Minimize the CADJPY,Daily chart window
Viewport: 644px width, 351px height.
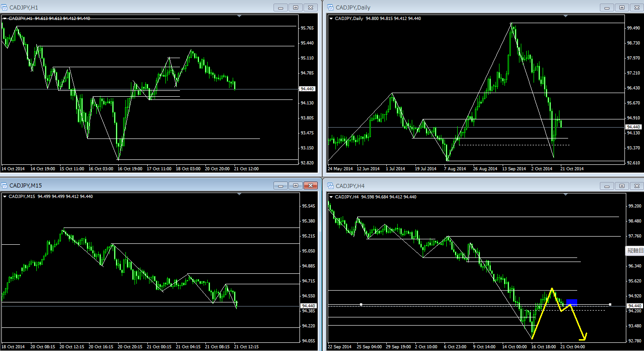click(607, 7)
